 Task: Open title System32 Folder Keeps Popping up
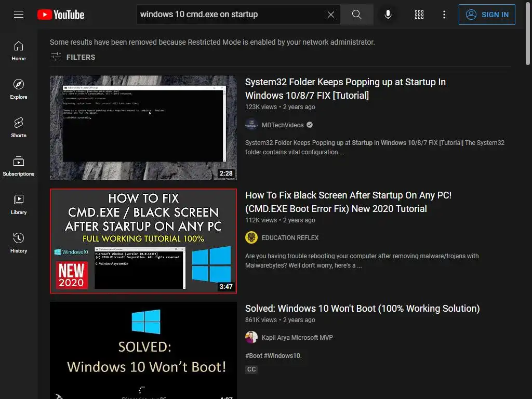[x=345, y=88]
